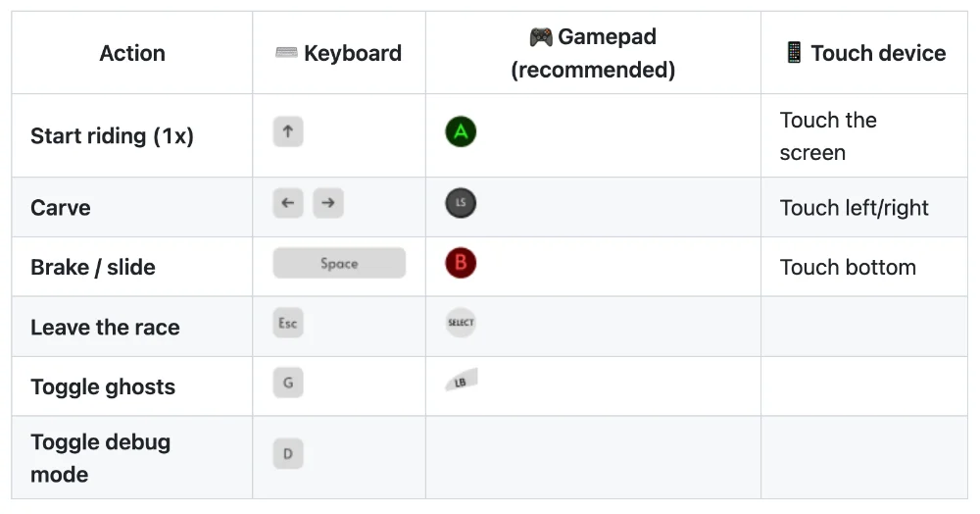Select the Start riding (1x) row label
The width and height of the screenshot is (980, 514).
coord(112,135)
